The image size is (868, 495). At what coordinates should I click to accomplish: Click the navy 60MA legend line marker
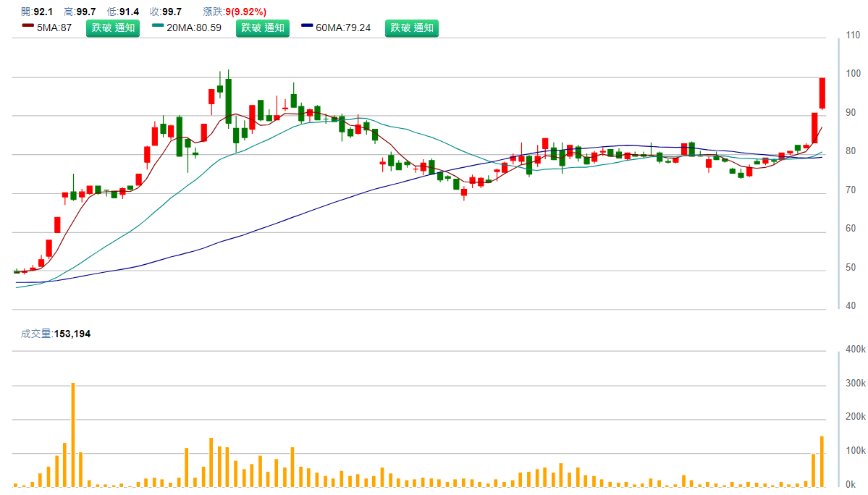pyautogui.click(x=308, y=27)
